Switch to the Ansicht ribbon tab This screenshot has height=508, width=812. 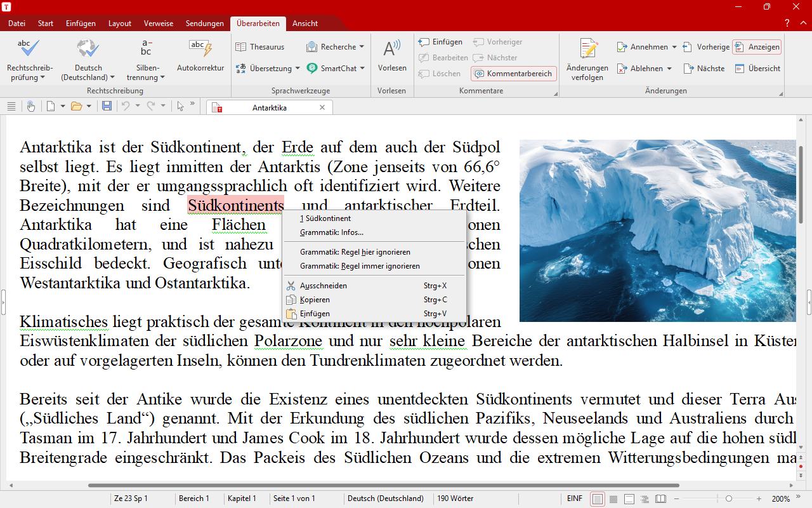[304, 23]
